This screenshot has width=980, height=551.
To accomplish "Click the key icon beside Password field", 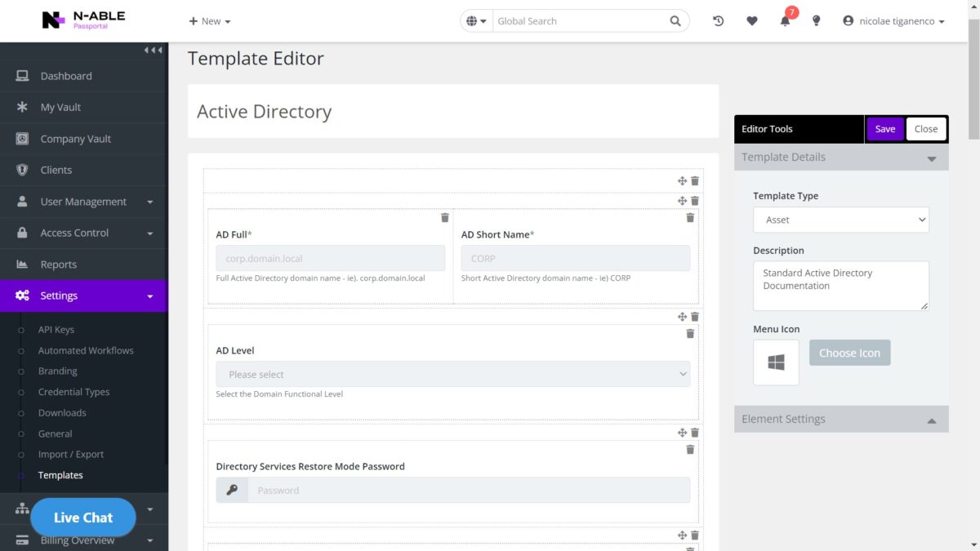I will click(x=232, y=490).
